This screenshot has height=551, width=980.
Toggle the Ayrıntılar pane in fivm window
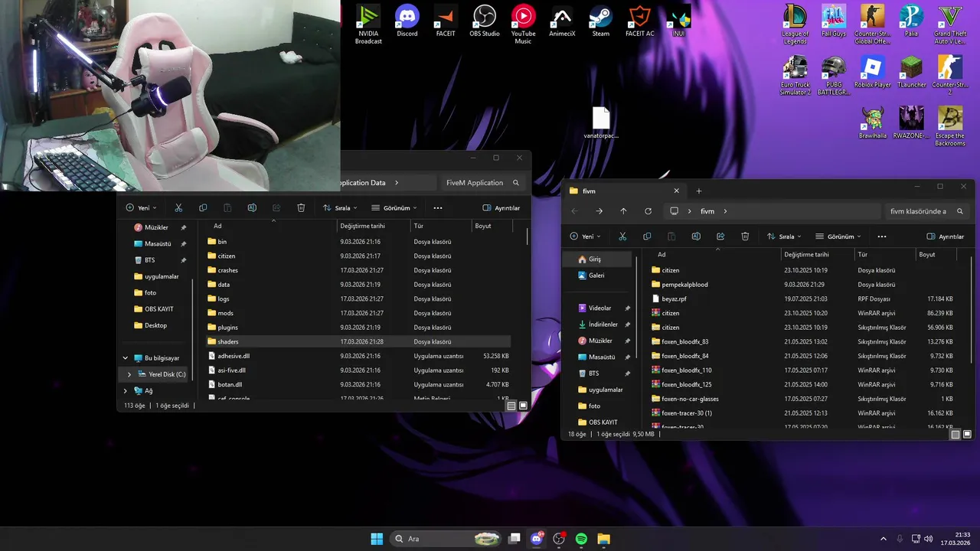coord(946,236)
